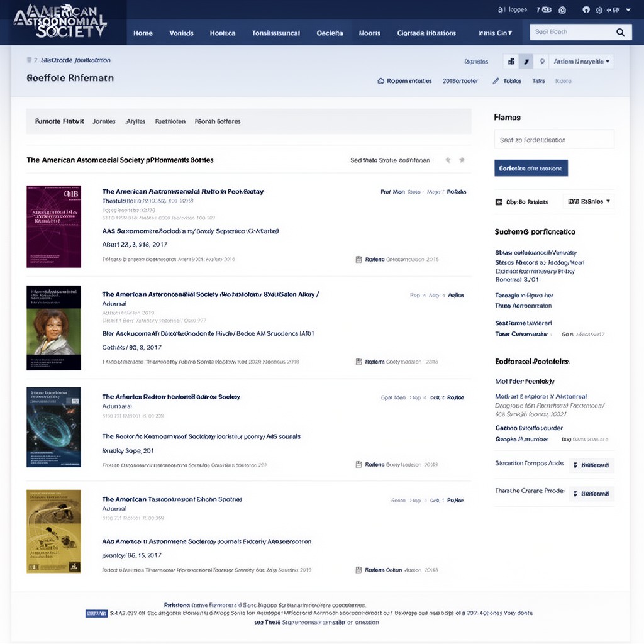Screen dimensions: 644x644
Task: Switch to the Pßoran Soffores tab
Action: pyautogui.click(x=218, y=121)
